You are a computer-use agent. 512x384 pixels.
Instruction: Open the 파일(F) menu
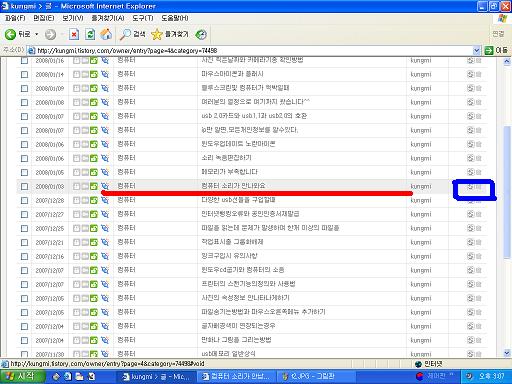coord(15,18)
